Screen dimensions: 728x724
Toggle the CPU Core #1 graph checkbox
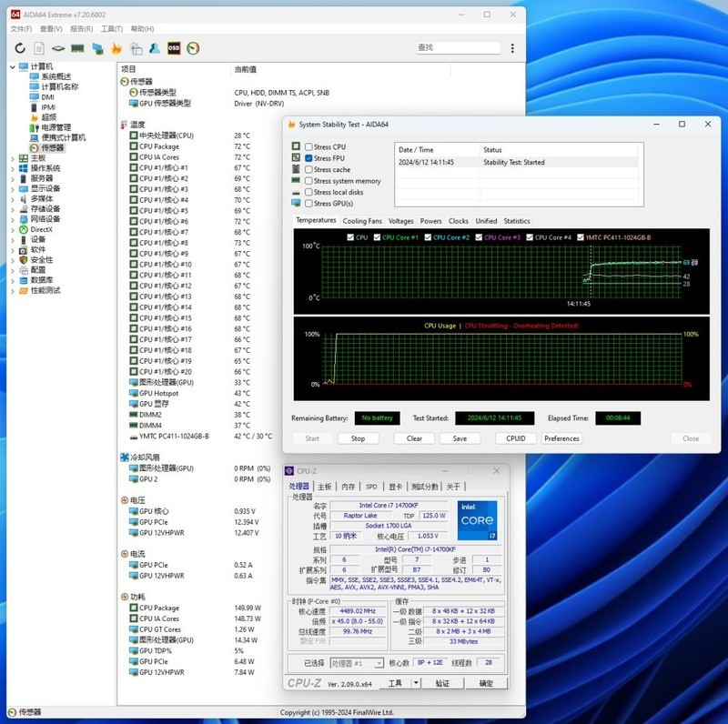point(376,237)
